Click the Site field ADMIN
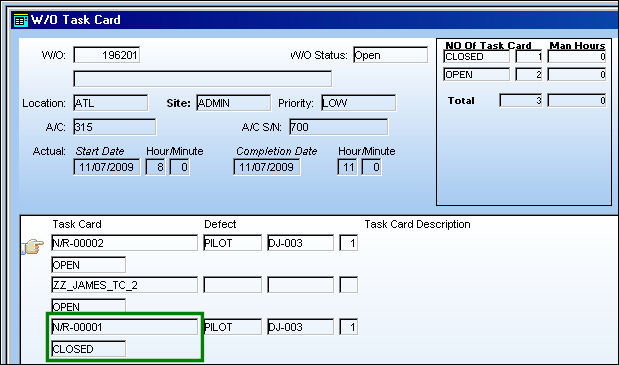The width and height of the screenshot is (619, 365). click(233, 103)
